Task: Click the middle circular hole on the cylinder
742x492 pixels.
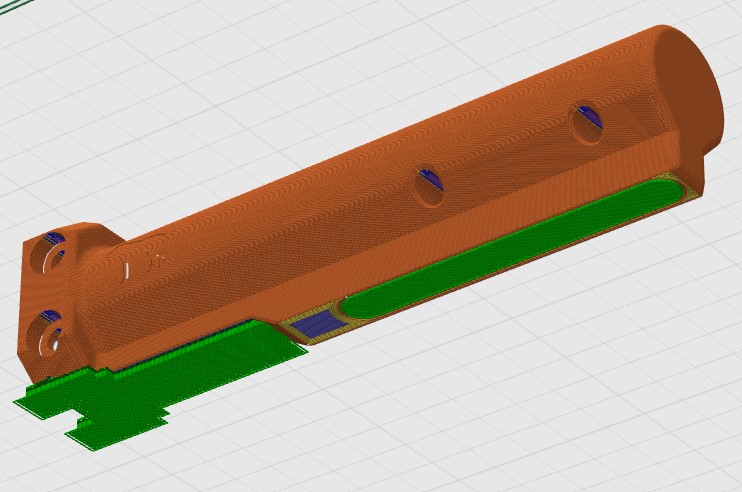Action: 429,186
